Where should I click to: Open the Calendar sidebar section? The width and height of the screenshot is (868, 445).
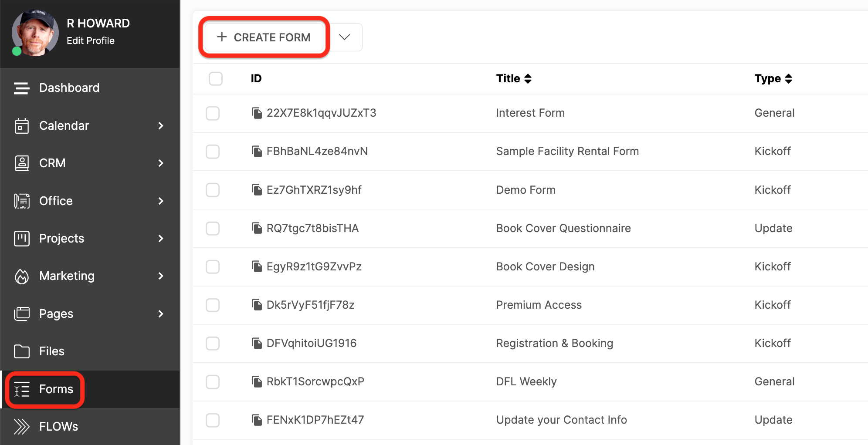point(90,126)
